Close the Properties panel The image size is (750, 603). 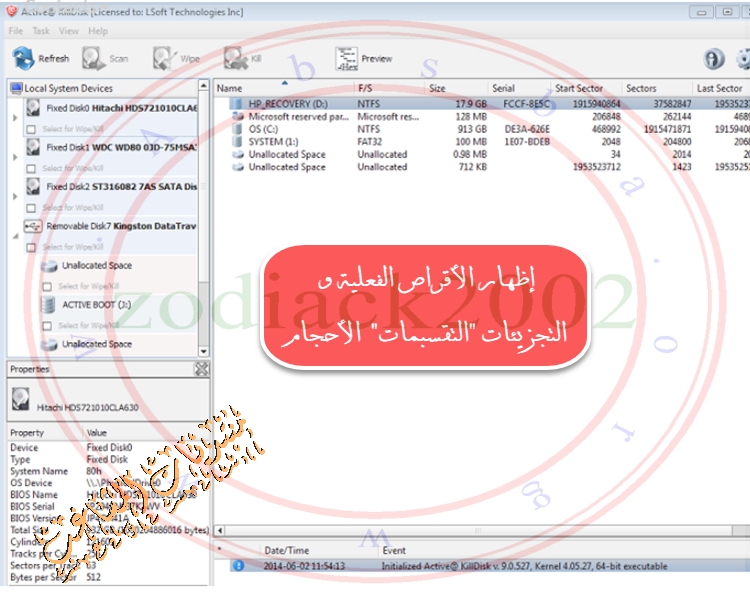[x=201, y=369]
